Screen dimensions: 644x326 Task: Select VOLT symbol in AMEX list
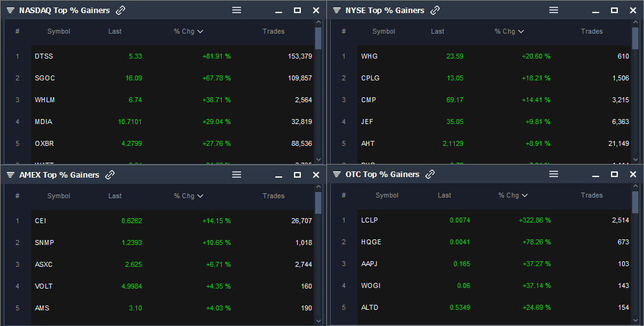click(44, 286)
